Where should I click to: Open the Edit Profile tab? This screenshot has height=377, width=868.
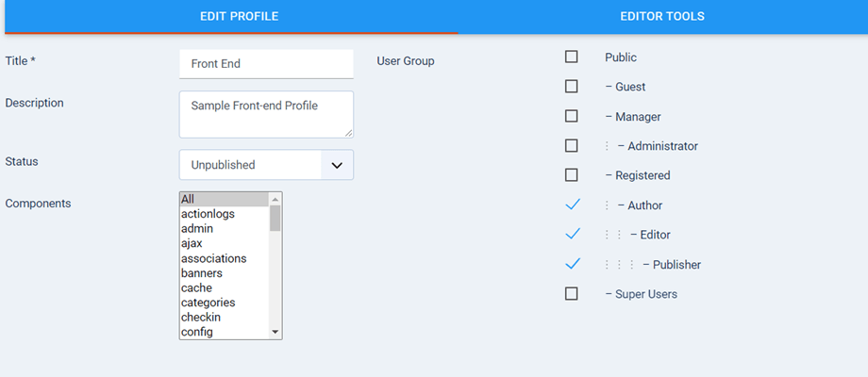point(239,17)
